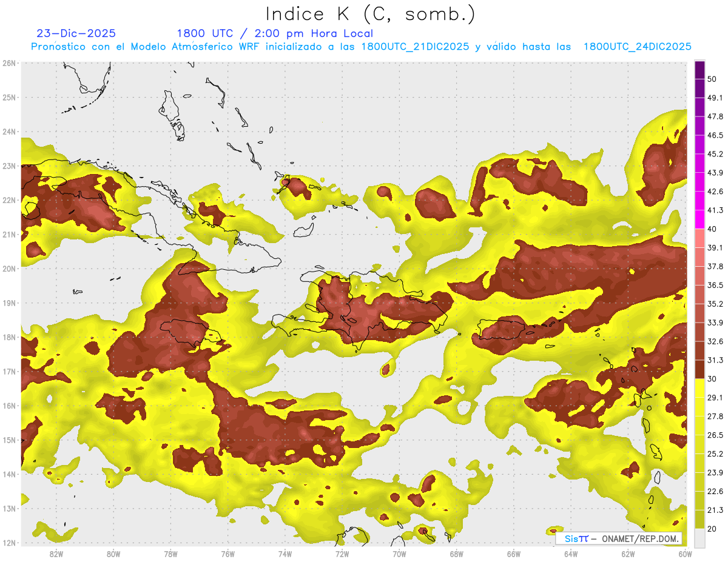
Task: Click the colorbar value '25.2'
Action: click(x=715, y=454)
